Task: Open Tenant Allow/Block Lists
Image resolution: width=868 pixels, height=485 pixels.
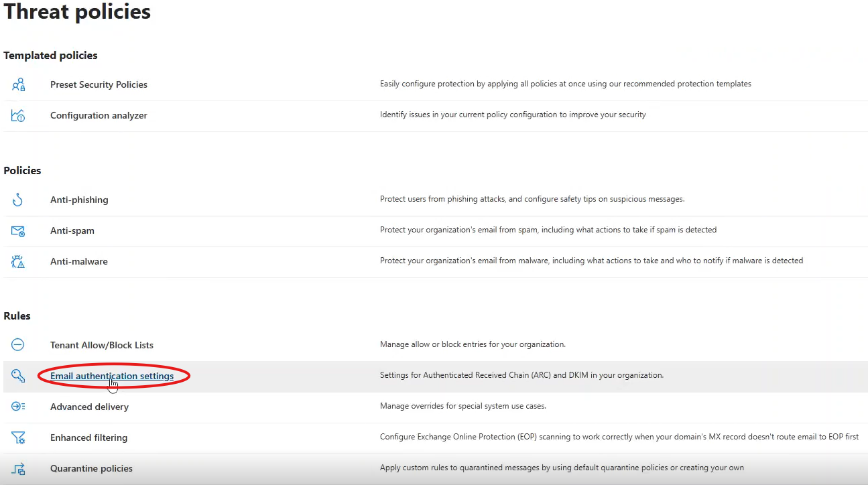Action: point(102,345)
